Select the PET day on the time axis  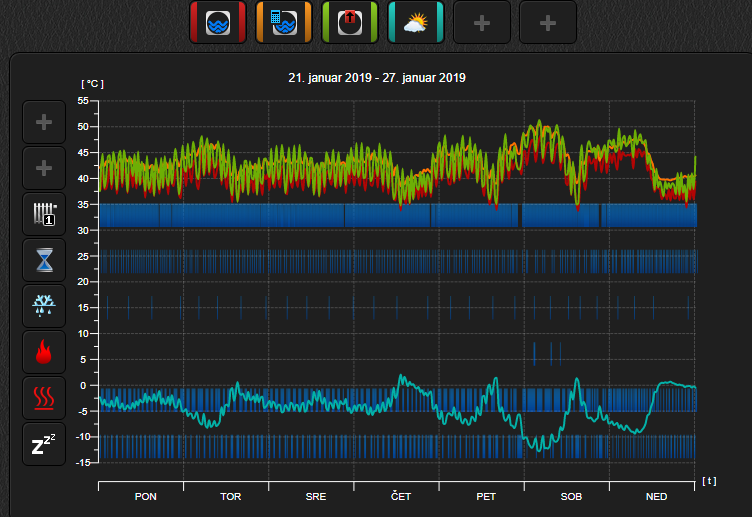click(486, 496)
